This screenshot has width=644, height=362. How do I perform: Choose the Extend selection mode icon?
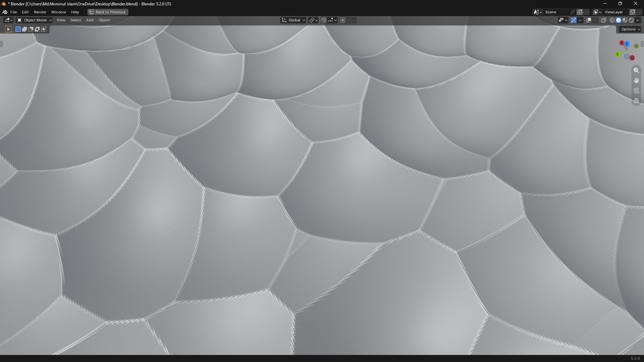(x=24, y=29)
